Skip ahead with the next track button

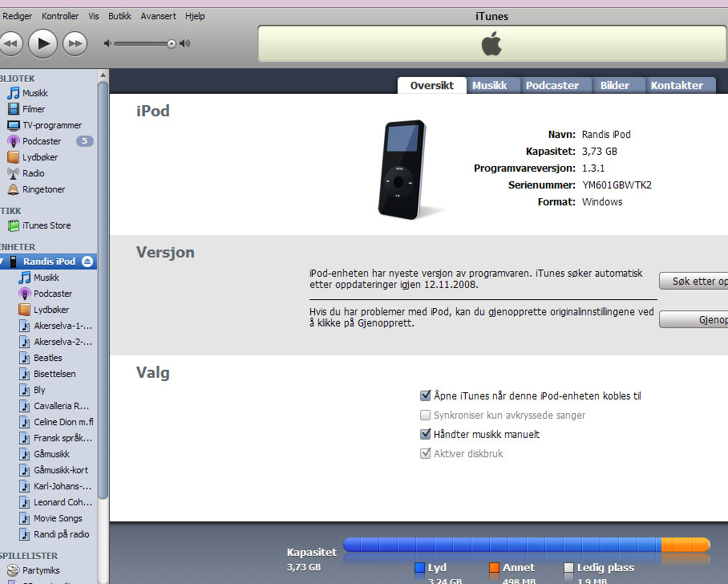click(75, 44)
